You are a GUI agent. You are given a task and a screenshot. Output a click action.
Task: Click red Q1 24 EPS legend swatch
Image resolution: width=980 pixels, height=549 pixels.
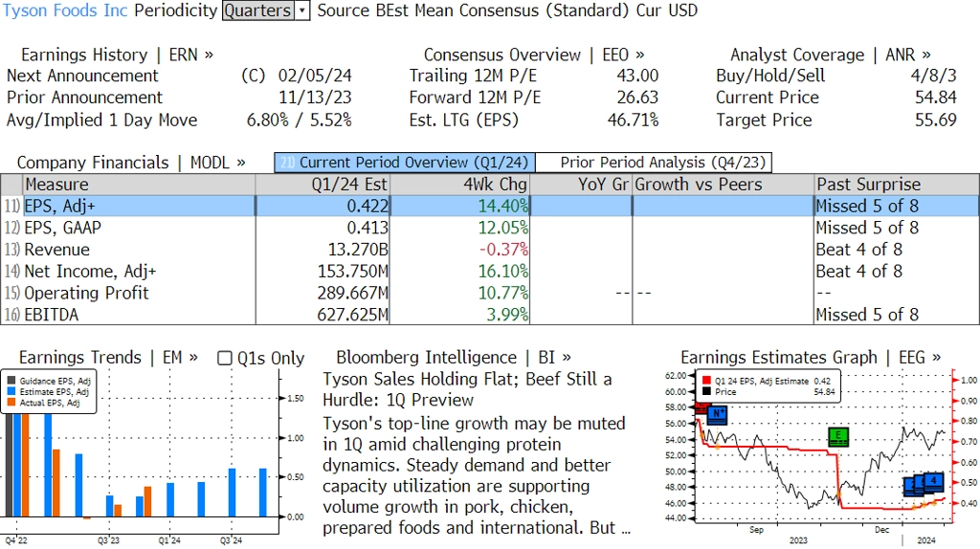click(x=706, y=381)
